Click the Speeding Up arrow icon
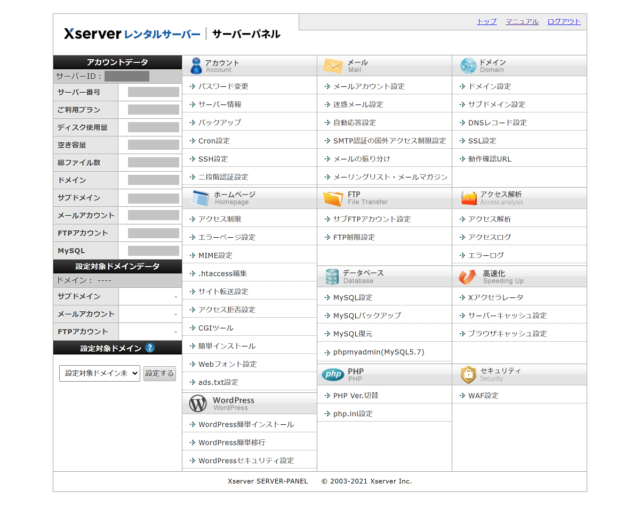This screenshot has width=640, height=508. pos(468,276)
